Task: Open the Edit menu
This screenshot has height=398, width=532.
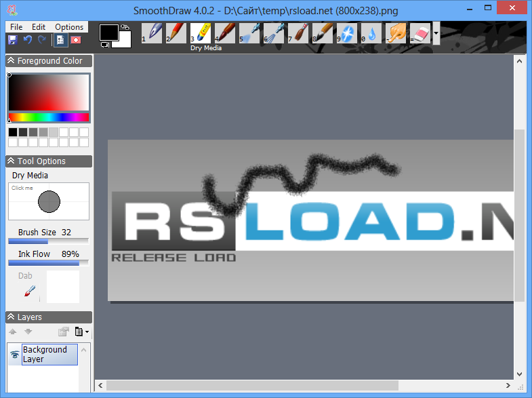Action: point(39,27)
